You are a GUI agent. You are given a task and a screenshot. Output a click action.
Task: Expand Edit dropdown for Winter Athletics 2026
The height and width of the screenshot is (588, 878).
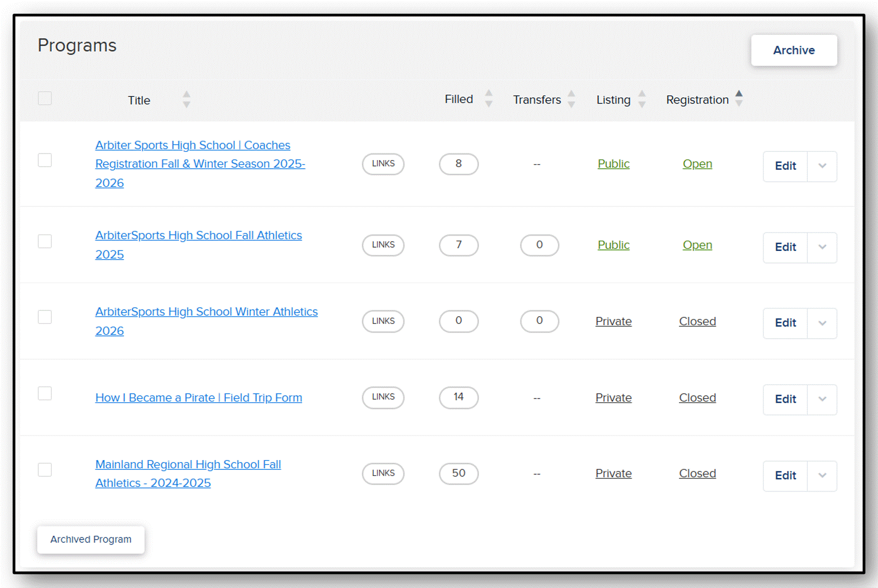pos(822,323)
